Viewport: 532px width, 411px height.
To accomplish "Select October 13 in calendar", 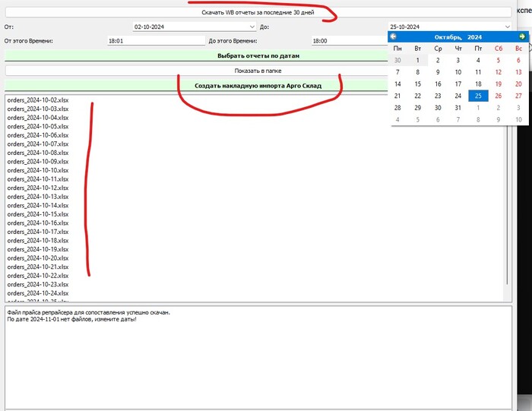I will pos(518,72).
